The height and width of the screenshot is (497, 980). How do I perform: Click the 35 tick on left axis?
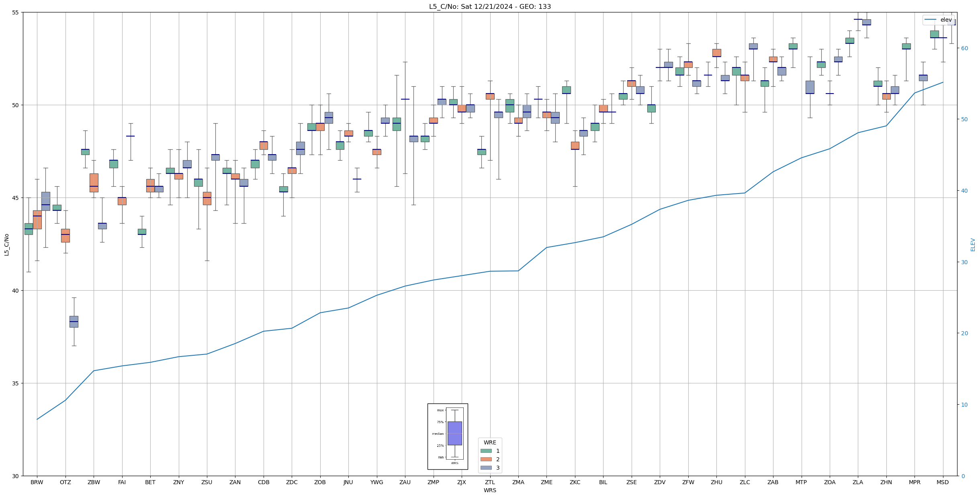tap(16, 383)
